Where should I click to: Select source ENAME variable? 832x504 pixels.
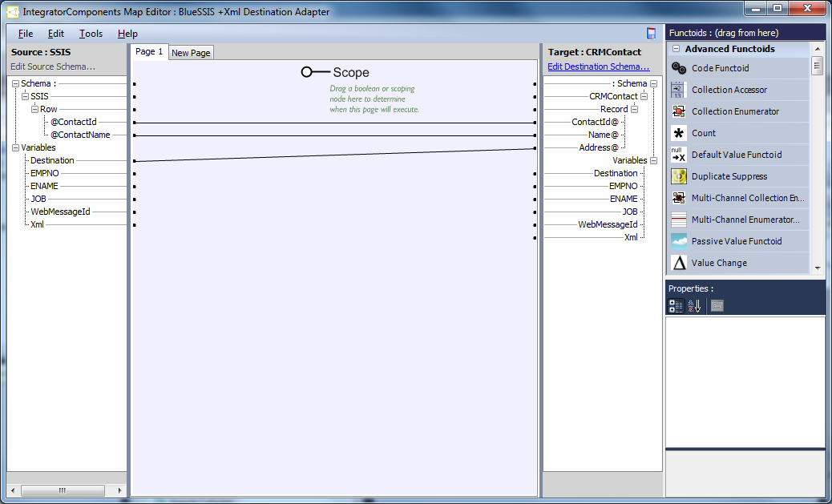[x=45, y=186]
